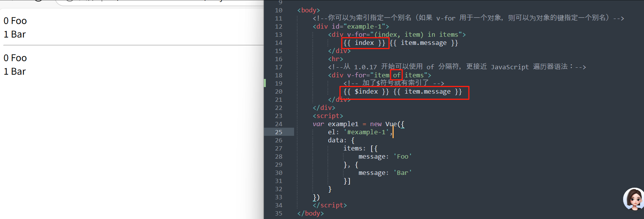The width and height of the screenshot is (644, 219).
Task: Click the message: 'Foo' line
Action: coord(385,157)
